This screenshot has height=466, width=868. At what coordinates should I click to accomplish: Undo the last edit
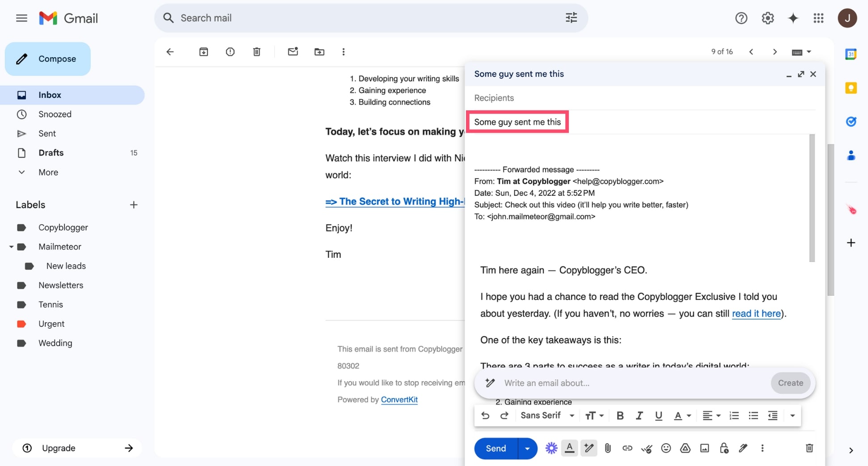click(x=485, y=416)
